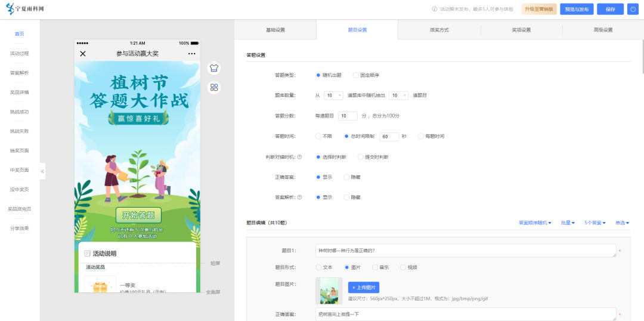Click the 题目1 question text field
This screenshot has height=321, width=644.
(466, 251)
